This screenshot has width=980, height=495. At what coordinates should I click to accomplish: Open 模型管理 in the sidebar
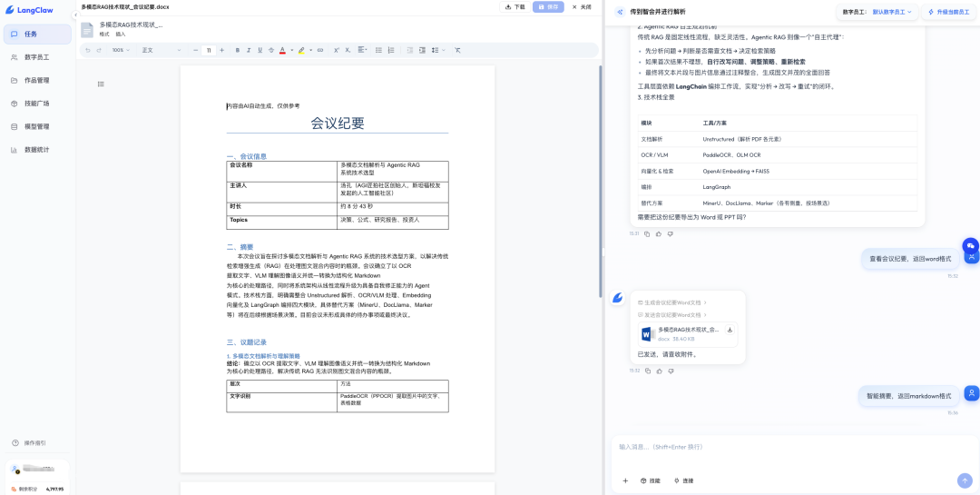click(x=37, y=126)
